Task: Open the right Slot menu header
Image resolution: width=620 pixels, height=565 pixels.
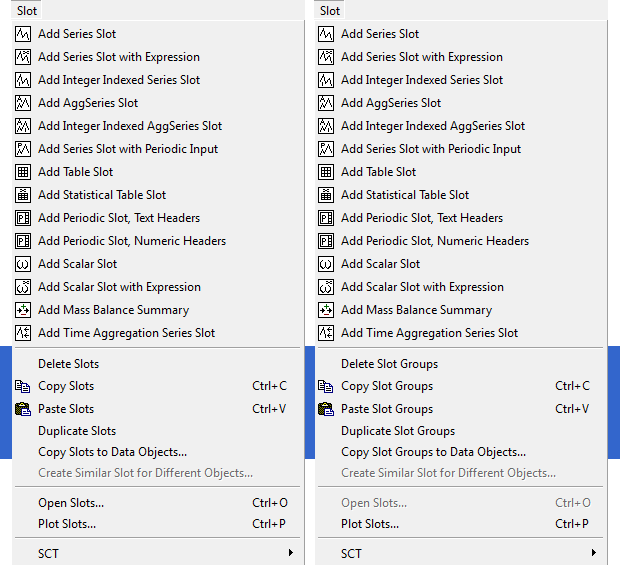Action: tap(330, 11)
